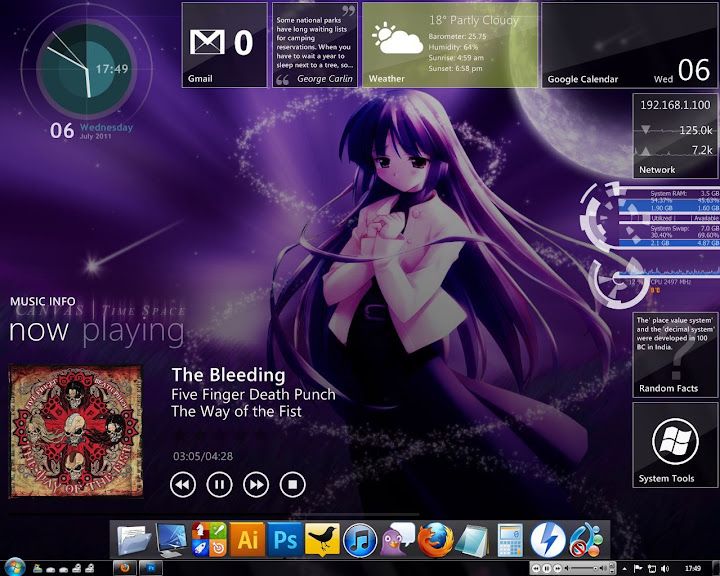Image resolution: width=720 pixels, height=576 pixels.
Task: Open the Google Calendar widget
Action: (x=629, y=45)
